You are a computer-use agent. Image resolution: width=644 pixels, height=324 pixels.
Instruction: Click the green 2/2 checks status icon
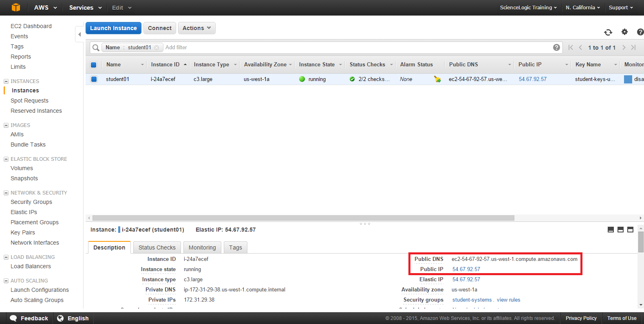coord(352,79)
